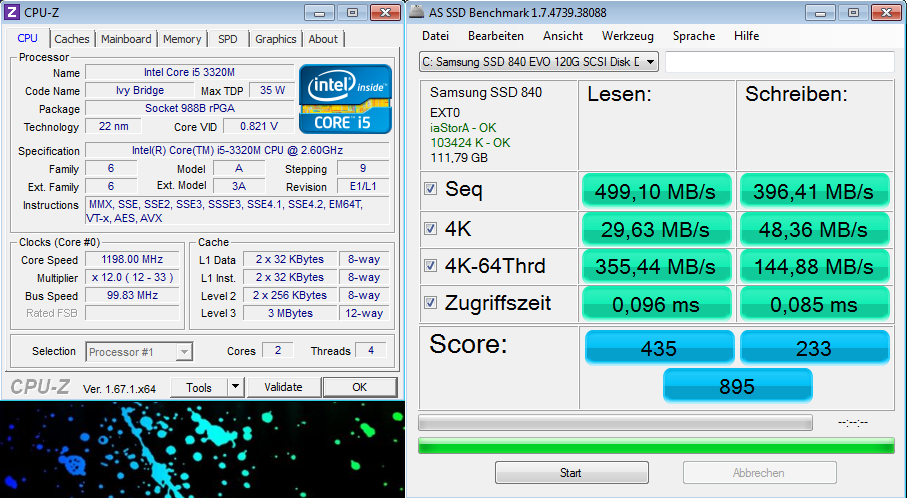This screenshot has width=907, height=498.
Task: Toggle the 4K-64Thrd benchmark checkbox
Action: click(430, 265)
